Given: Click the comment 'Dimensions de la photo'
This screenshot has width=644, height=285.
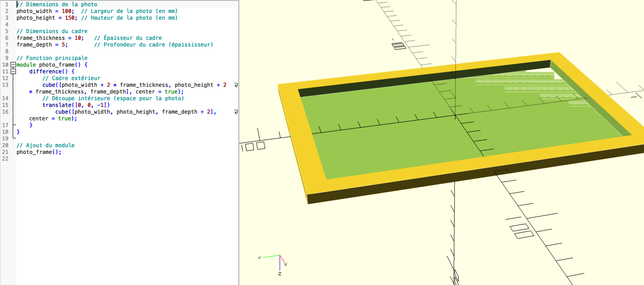Looking at the screenshot, I should tap(57, 4).
